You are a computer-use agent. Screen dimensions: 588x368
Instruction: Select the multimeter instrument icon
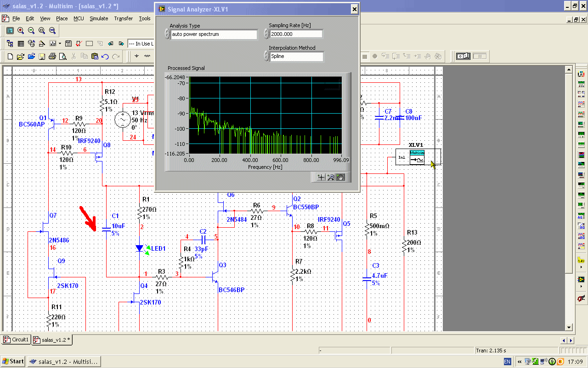pyautogui.click(x=581, y=75)
